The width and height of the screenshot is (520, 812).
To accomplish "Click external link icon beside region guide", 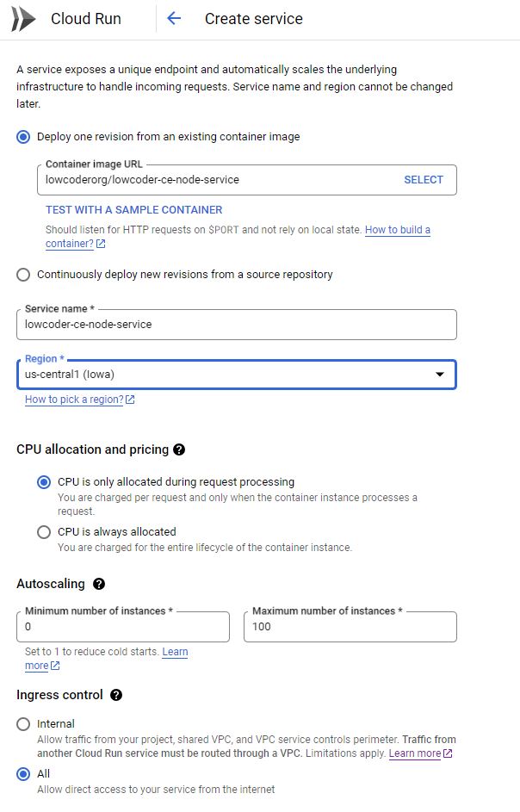I will 130,400.
